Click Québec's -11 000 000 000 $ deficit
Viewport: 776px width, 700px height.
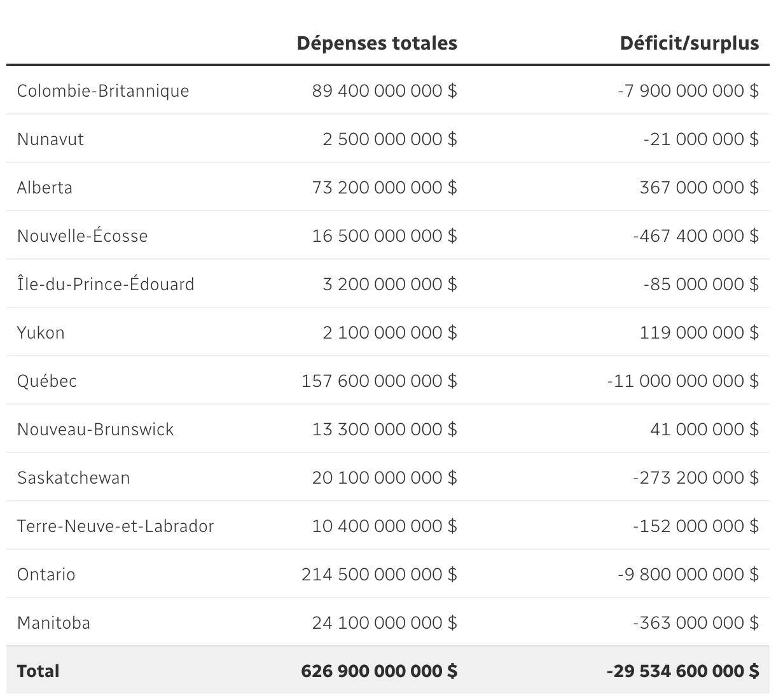tap(682, 381)
